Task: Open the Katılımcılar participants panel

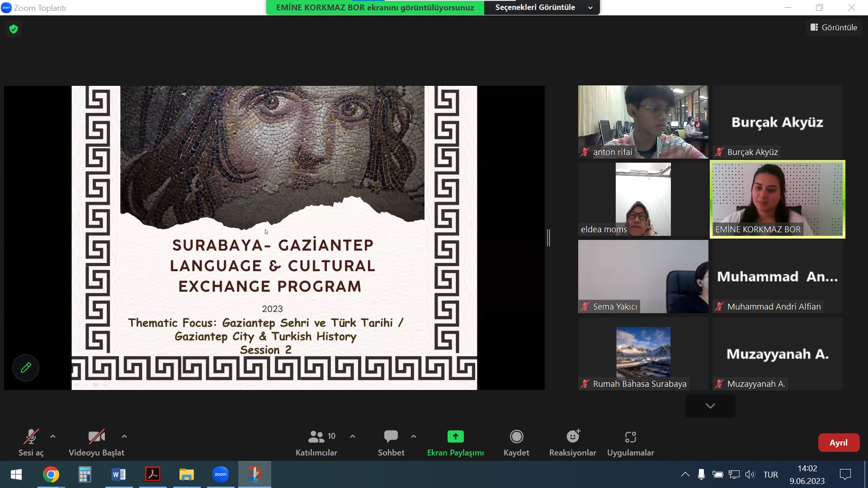Action: 316,442
